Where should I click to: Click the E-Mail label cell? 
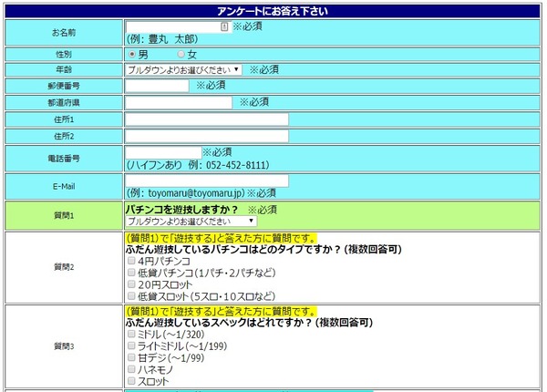pyautogui.click(x=64, y=187)
